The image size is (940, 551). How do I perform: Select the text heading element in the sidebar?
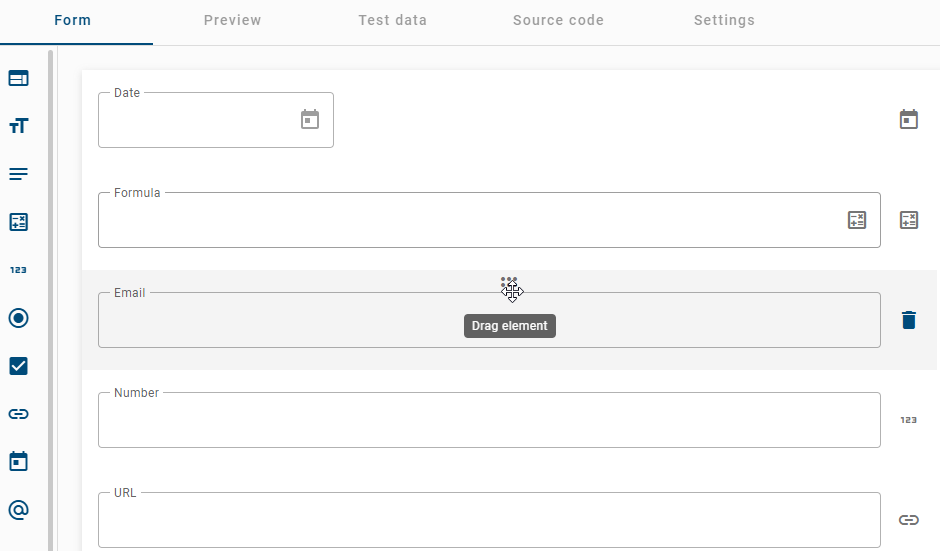19,126
